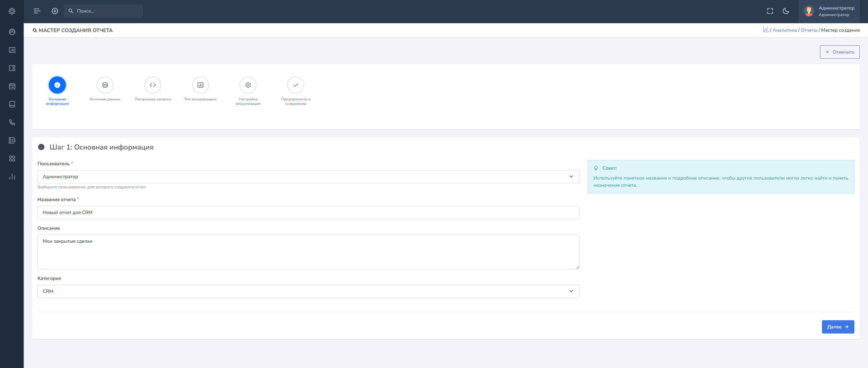This screenshot has height=368, width=868.
Task: Open the Администратор profile menu
Action: pyautogui.click(x=829, y=11)
